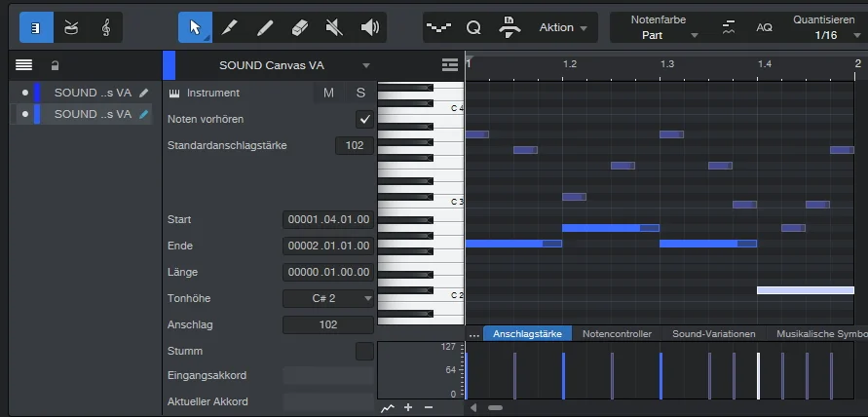Select the Mute tool
This screenshot has width=868, height=417.
point(334,27)
